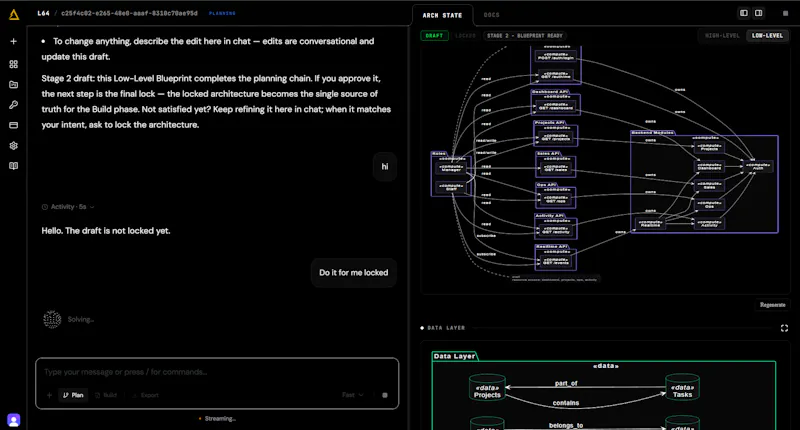Click the square icon at top-right corner
This screenshot has width=800, height=430.
coord(785,13)
